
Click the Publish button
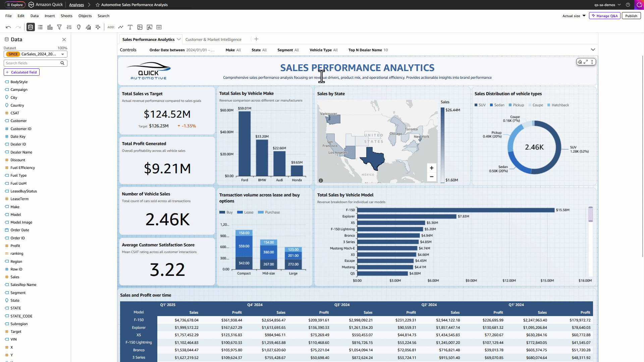(x=631, y=16)
